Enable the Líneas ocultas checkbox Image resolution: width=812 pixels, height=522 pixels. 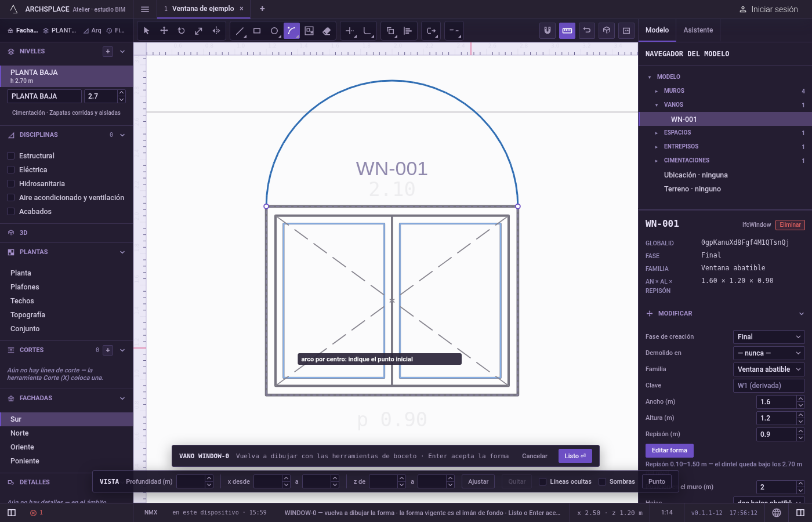[543, 481]
